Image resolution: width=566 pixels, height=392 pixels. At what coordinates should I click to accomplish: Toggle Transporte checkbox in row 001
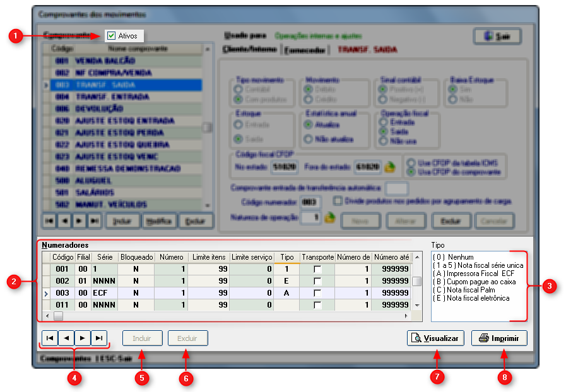point(317,269)
